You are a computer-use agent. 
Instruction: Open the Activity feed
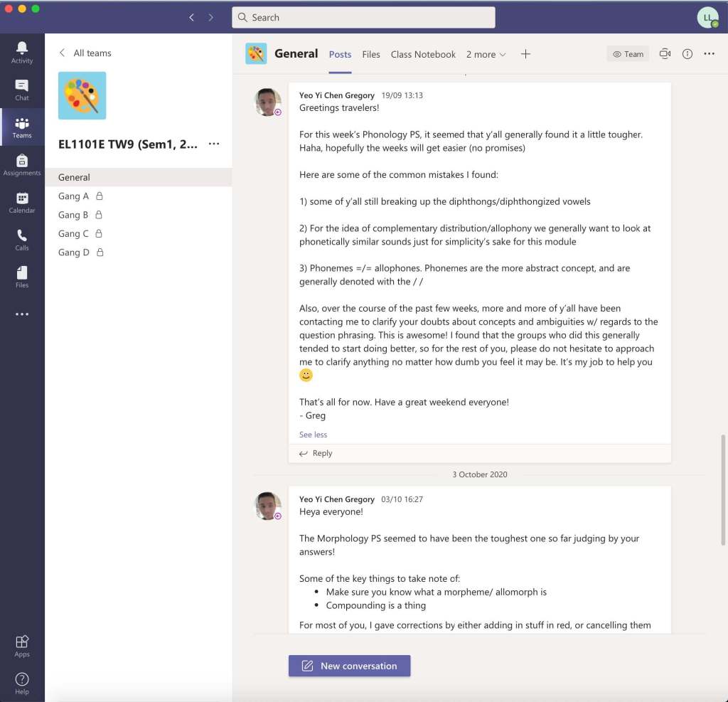(x=22, y=50)
